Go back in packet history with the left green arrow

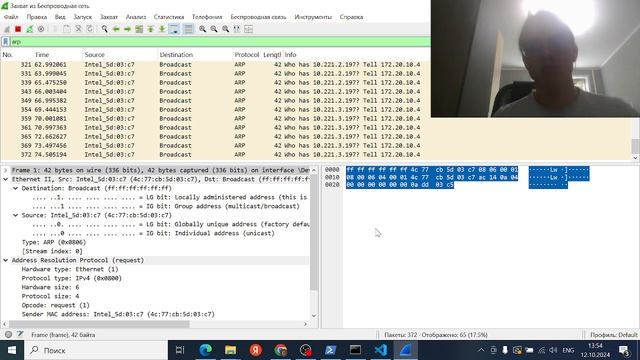pyautogui.click(x=116, y=29)
